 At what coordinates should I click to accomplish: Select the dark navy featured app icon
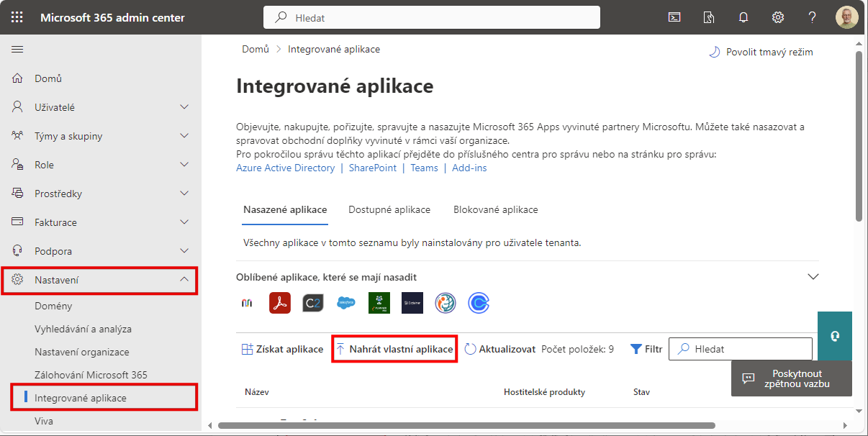(x=412, y=303)
